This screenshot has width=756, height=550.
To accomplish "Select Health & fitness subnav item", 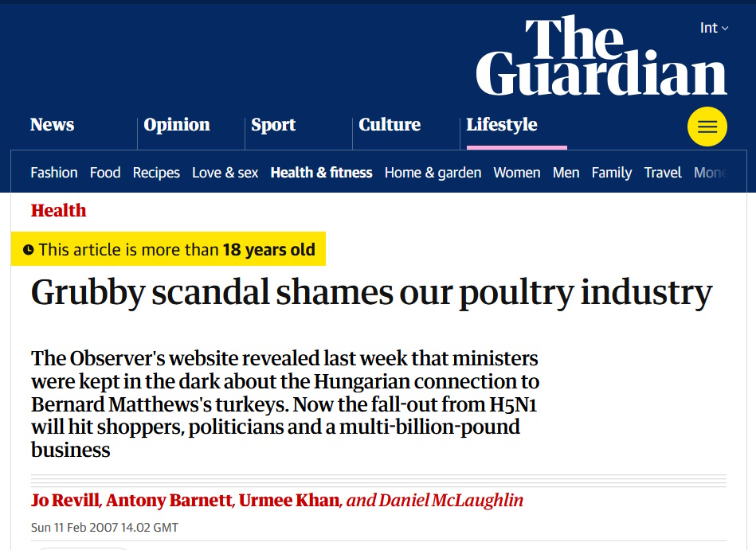I will 322,173.
